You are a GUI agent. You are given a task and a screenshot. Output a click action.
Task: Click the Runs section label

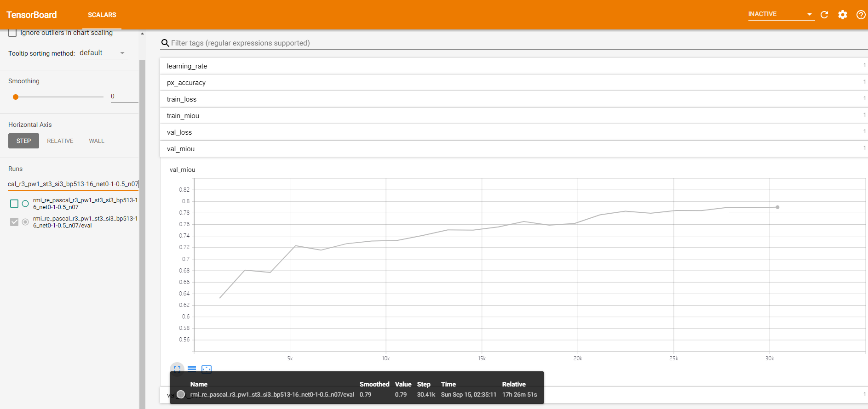click(15, 169)
